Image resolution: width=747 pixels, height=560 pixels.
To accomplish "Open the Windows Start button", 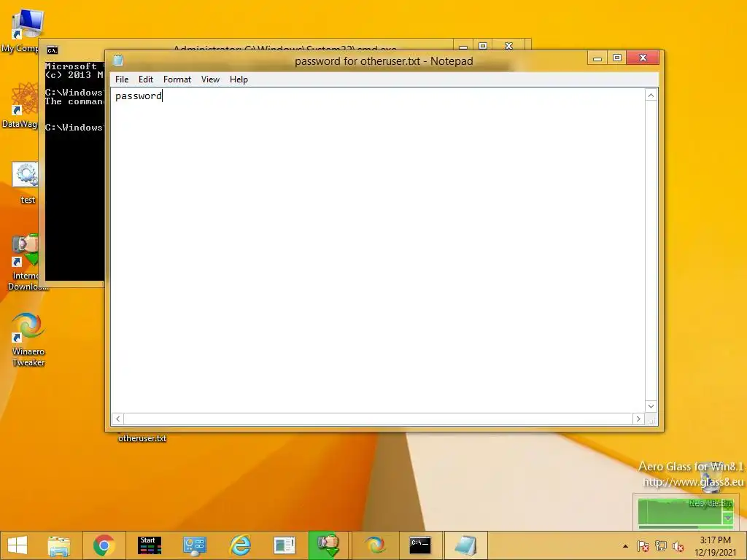I will pyautogui.click(x=18, y=545).
